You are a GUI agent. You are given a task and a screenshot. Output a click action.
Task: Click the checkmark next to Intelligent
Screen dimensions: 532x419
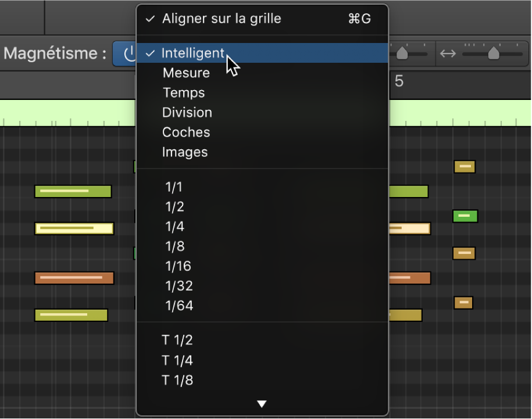(149, 53)
